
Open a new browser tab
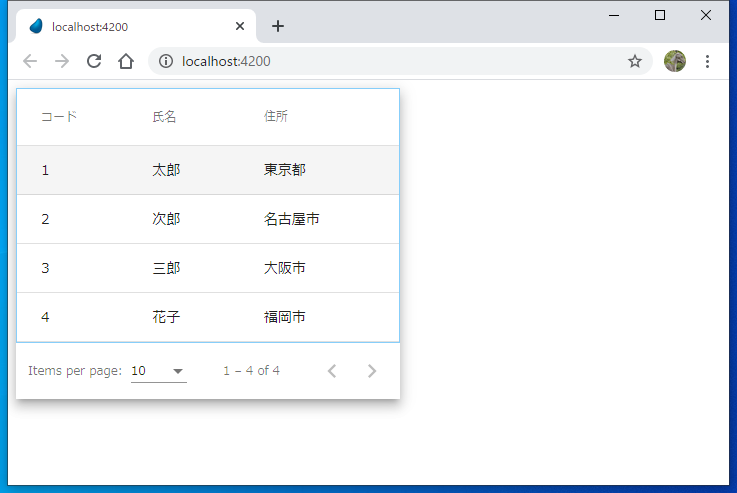click(278, 26)
